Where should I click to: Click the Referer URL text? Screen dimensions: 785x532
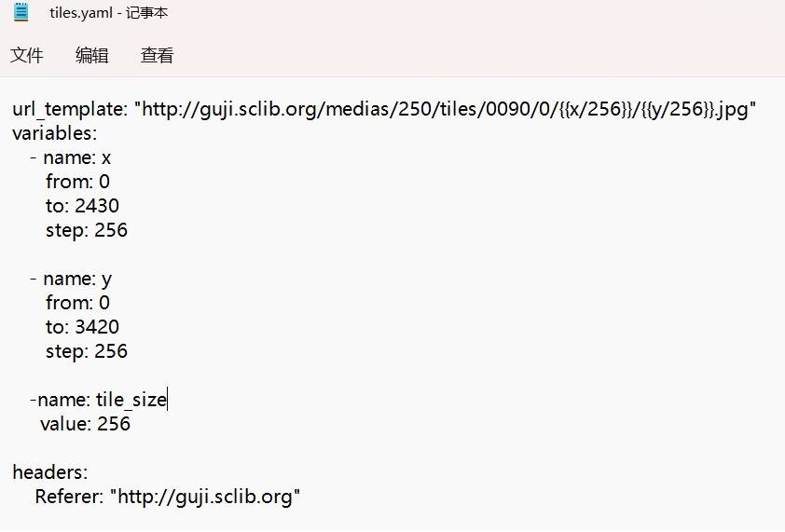[206, 497]
